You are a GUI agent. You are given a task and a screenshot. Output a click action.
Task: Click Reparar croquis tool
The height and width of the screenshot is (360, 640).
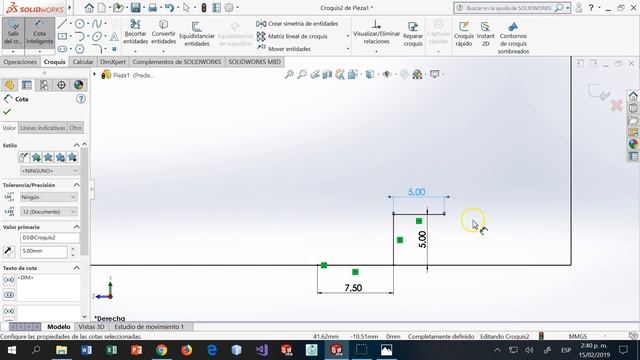tap(413, 33)
